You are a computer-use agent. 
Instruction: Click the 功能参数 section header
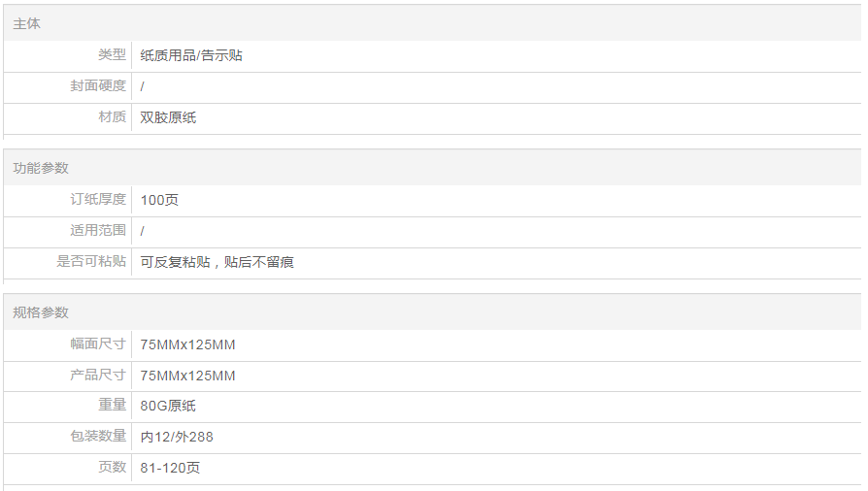tap(41, 168)
